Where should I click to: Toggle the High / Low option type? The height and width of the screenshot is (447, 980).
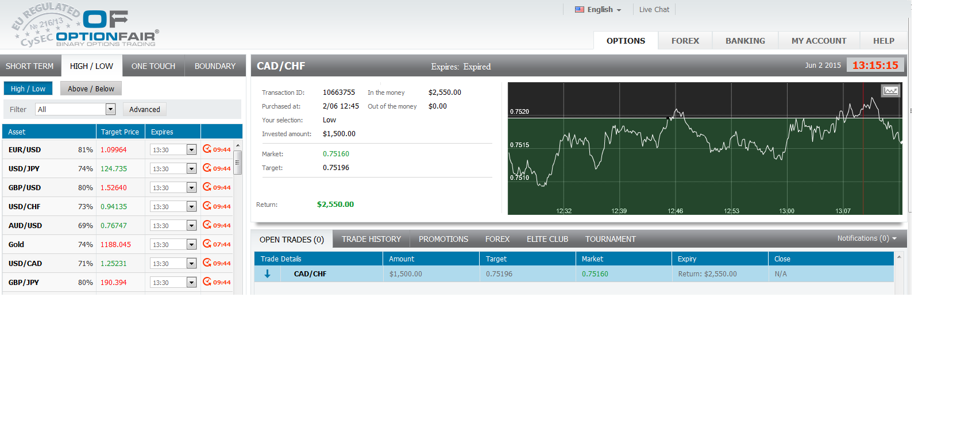coord(28,88)
